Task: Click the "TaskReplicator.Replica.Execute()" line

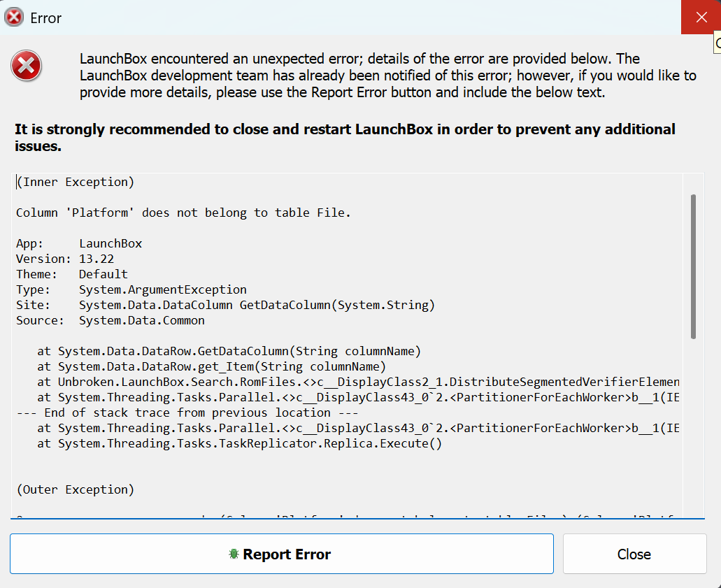Action: [x=240, y=444]
